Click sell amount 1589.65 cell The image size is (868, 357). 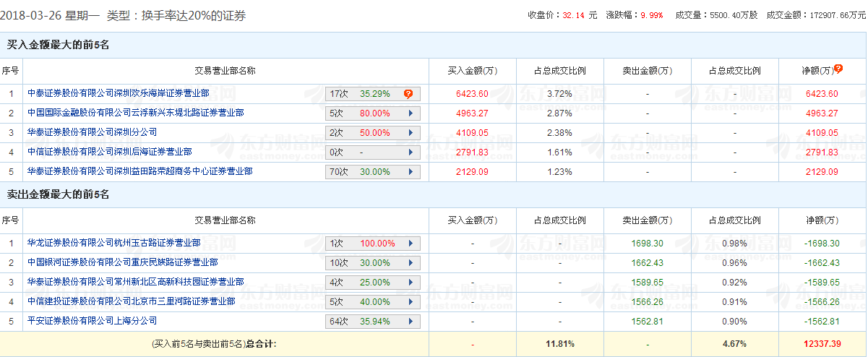coord(647,283)
